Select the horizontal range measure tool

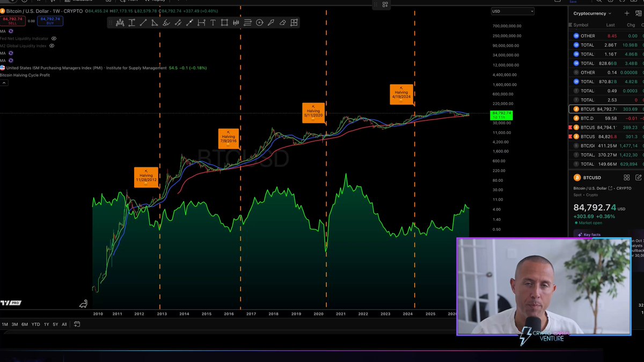[x=201, y=23]
